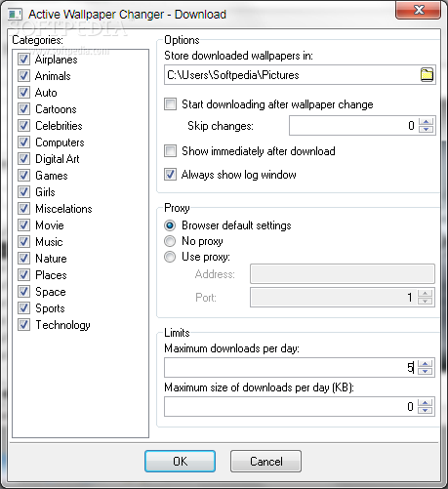This screenshot has height=489, width=448.
Task: Toggle the Games category checkbox
Action: (23, 176)
